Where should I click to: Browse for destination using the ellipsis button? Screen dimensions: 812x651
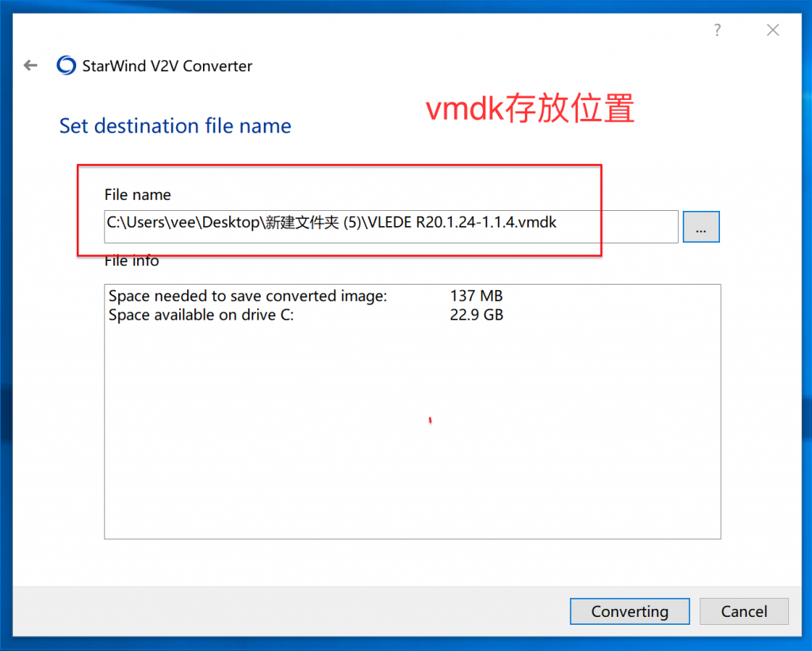point(701,226)
